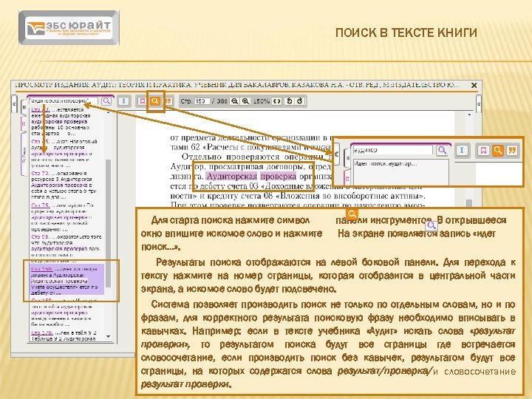Click the quotes icon in enlarged inset toolbar
The image size is (532, 399).
[x=512, y=150]
